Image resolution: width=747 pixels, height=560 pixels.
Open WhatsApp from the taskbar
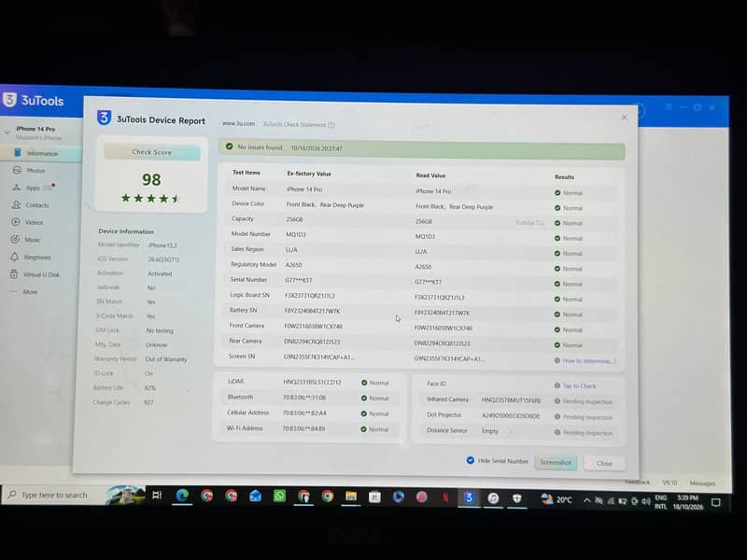pyautogui.click(x=279, y=497)
